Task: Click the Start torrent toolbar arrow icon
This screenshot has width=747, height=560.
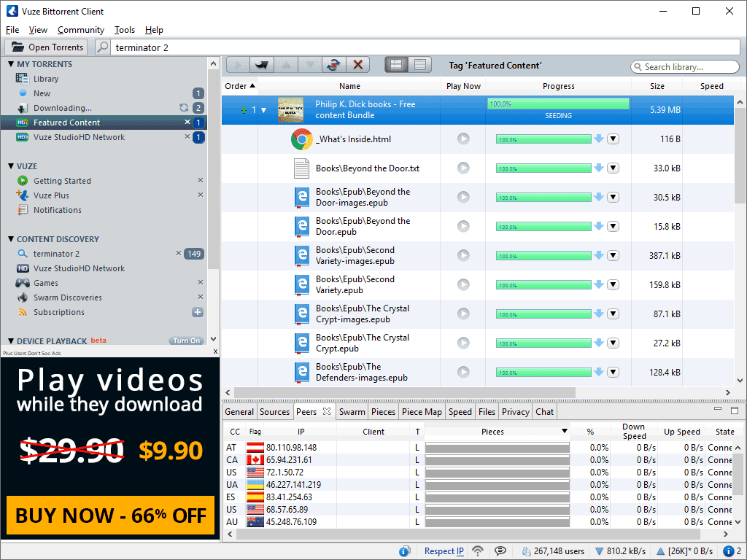Action: pyautogui.click(x=239, y=65)
